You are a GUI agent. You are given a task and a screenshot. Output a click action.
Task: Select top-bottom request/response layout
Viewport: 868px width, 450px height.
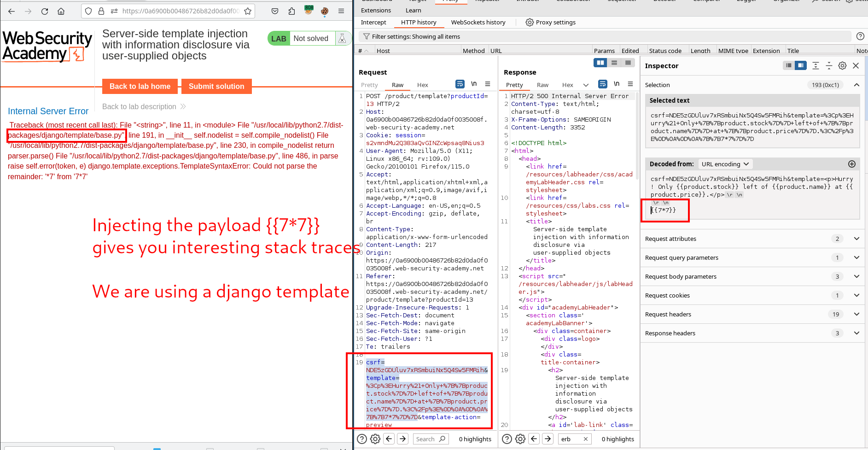tap(614, 63)
